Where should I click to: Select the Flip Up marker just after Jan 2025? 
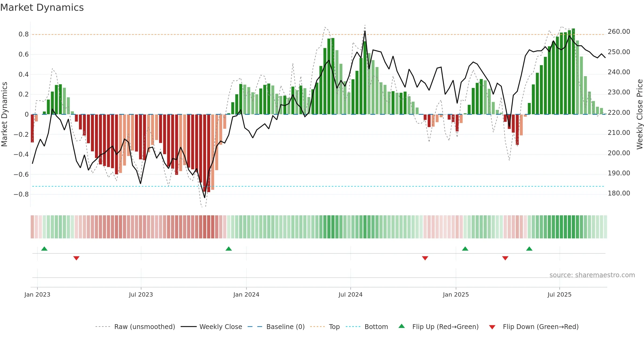coord(465,249)
